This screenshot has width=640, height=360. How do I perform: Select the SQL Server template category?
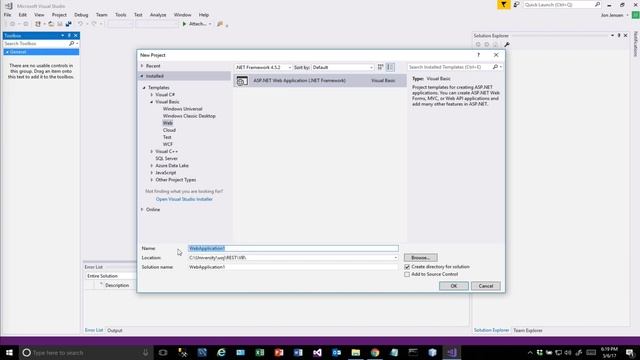166,158
